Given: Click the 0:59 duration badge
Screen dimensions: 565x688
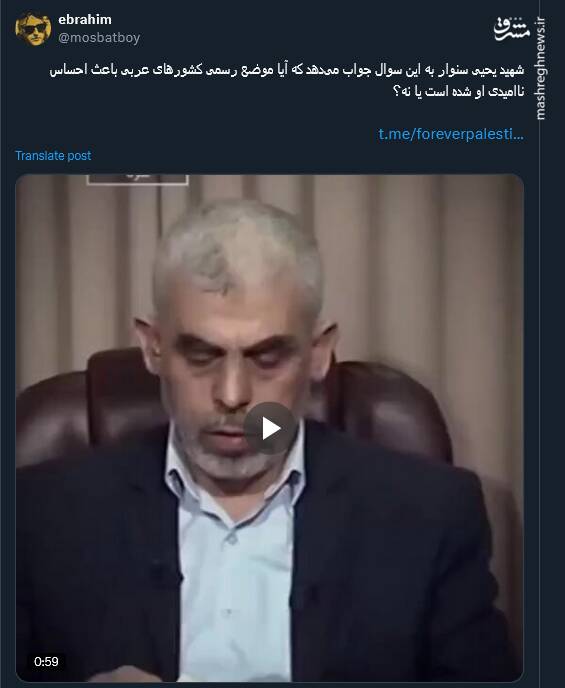Looking at the screenshot, I should [46, 661].
